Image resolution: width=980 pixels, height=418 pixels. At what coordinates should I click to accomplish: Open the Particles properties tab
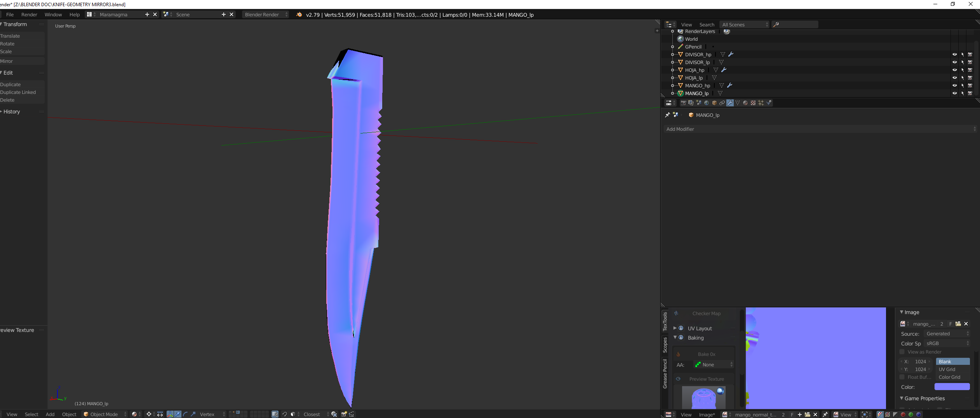(x=761, y=103)
